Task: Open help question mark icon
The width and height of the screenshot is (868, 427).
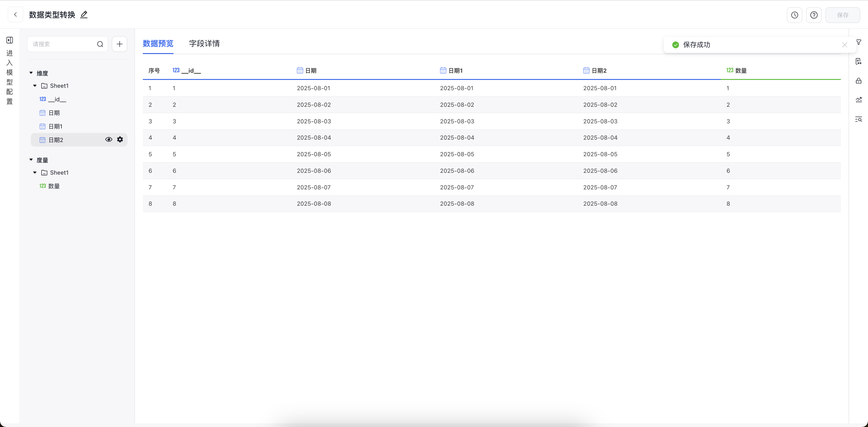Action: [x=814, y=15]
